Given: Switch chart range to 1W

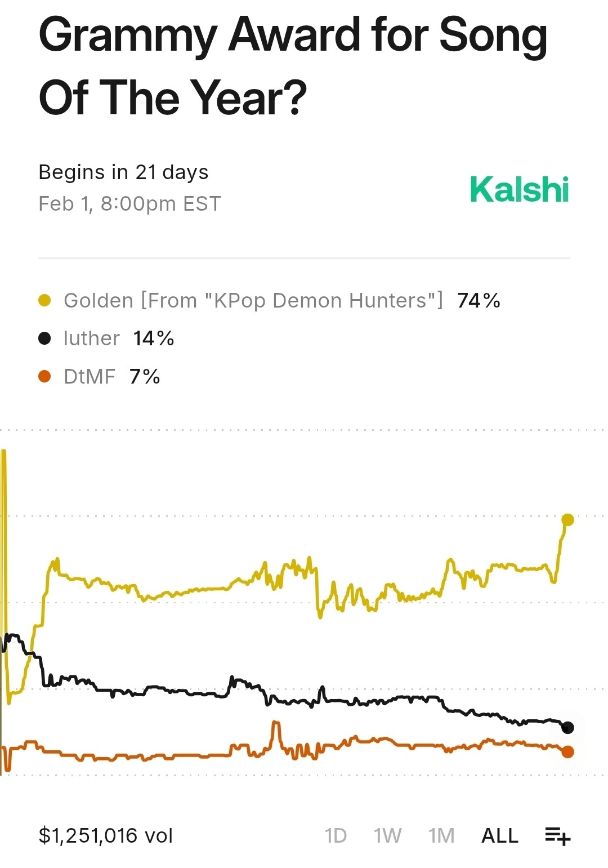Looking at the screenshot, I should (387, 835).
